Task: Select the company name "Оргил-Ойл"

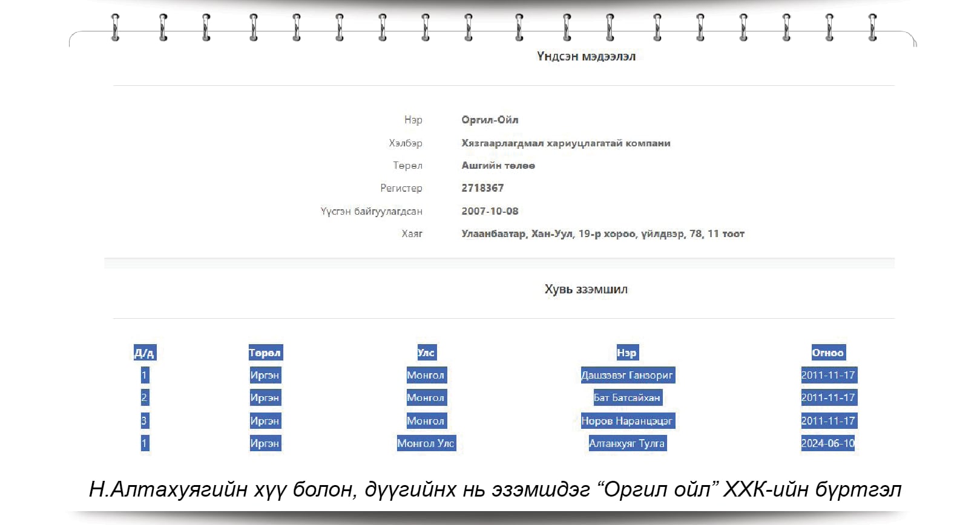Action: pos(490,120)
